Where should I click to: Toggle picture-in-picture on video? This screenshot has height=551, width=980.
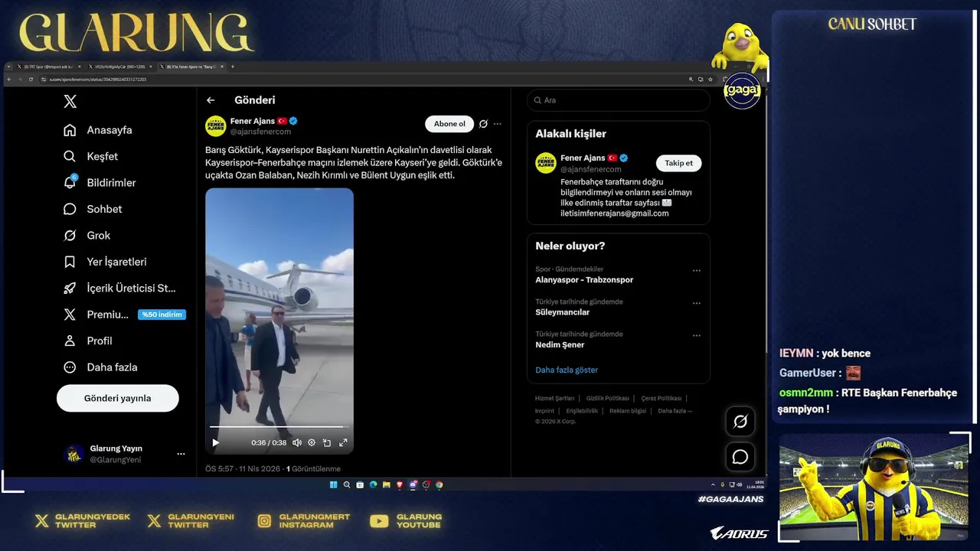point(327,442)
